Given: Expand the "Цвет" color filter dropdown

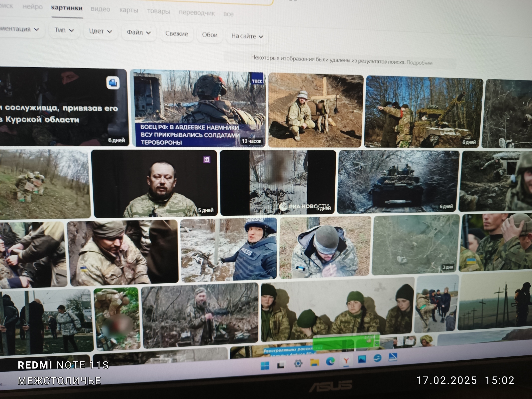Looking at the screenshot, I should pos(100,31).
